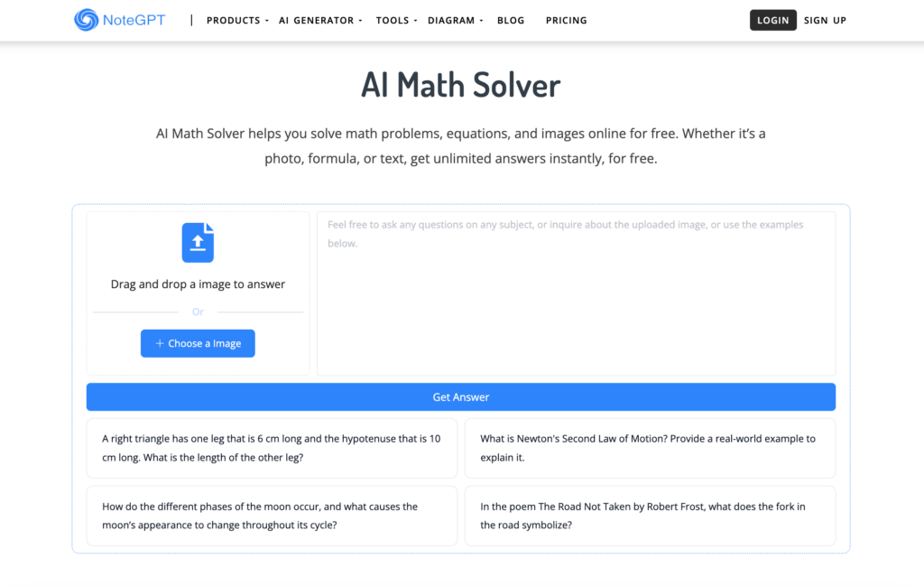Click the Get Answer button
The width and height of the screenshot is (924, 586).
pyautogui.click(x=461, y=396)
